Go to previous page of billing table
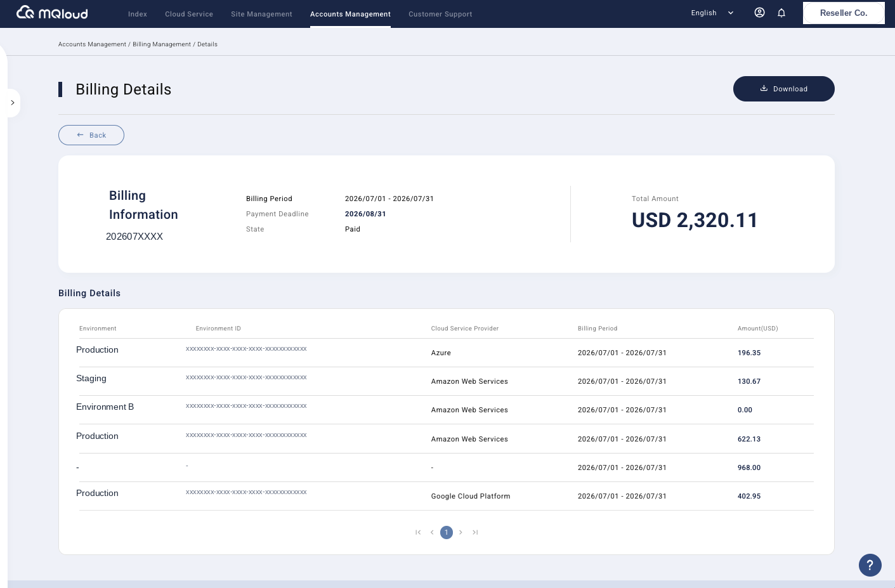This screenshot has width=895, height=588. [432, 532]
